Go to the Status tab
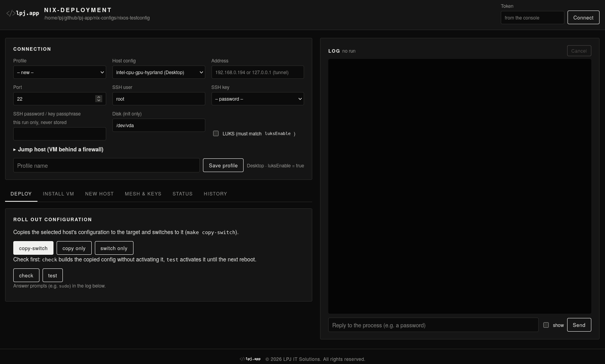 point(183,194)
